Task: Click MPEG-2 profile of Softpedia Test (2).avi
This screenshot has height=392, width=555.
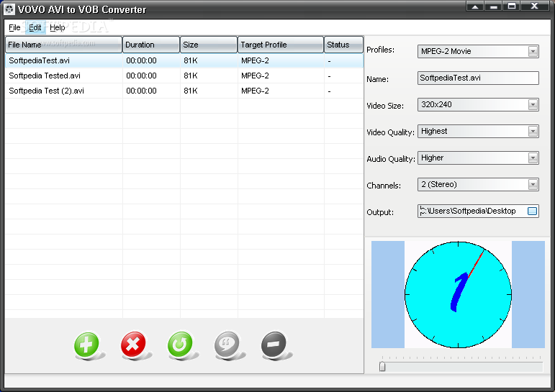Action: pyautogui.click(x=255, y=91)
